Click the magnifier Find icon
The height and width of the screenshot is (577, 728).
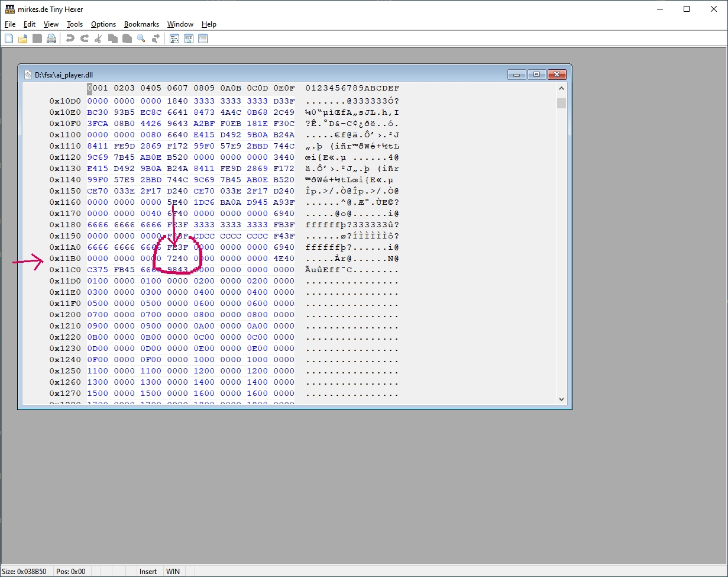pyautogui.click(x=141, y=39)
